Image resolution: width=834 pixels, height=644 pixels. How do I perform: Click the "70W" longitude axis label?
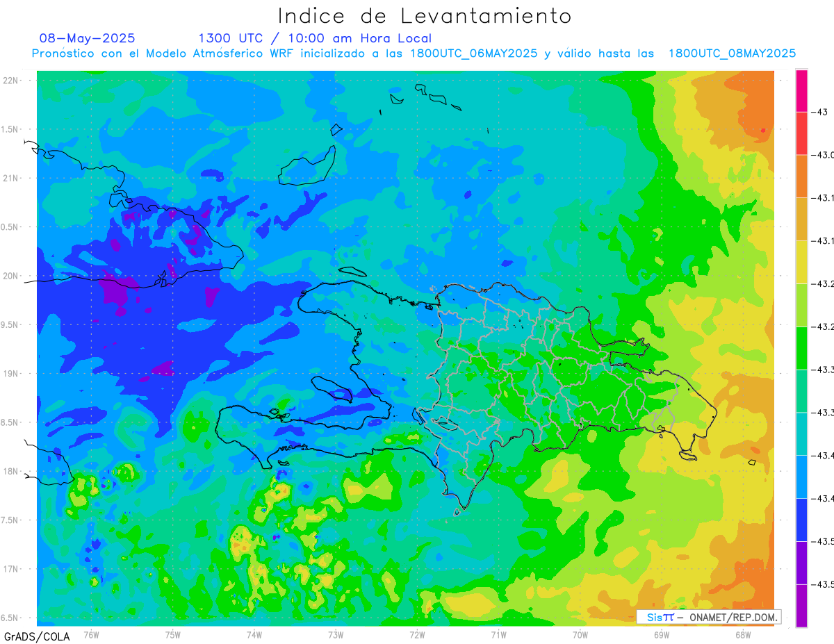pos(580,634)
